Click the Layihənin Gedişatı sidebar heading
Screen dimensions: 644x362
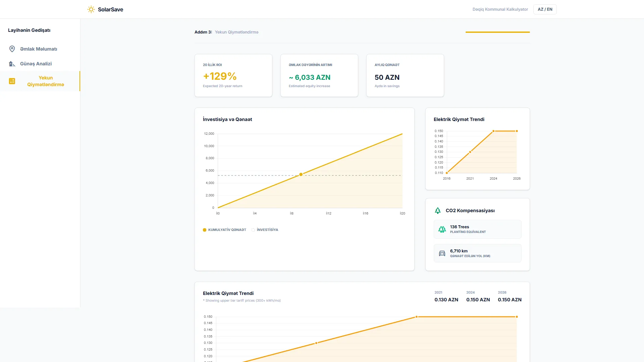tap(29, 30)
